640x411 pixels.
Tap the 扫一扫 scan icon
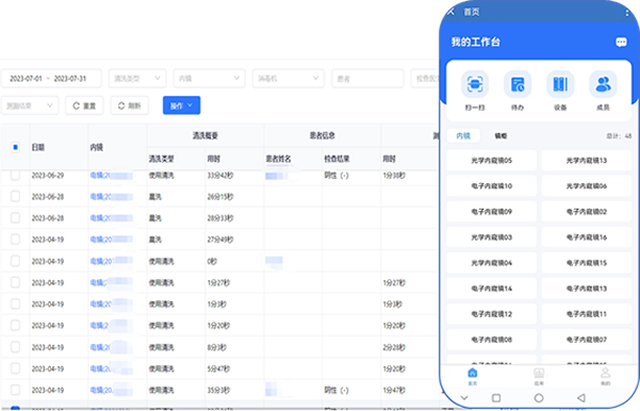coord(475,85)
